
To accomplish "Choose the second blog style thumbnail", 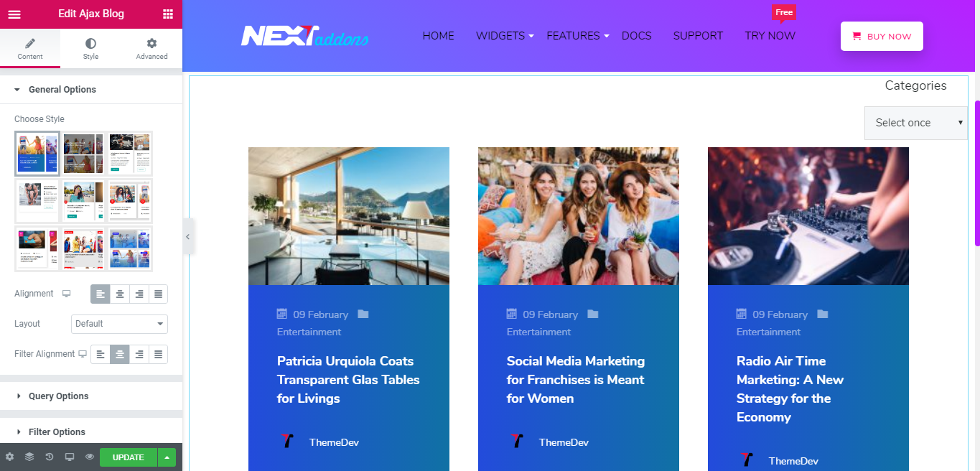I will 84,153.
